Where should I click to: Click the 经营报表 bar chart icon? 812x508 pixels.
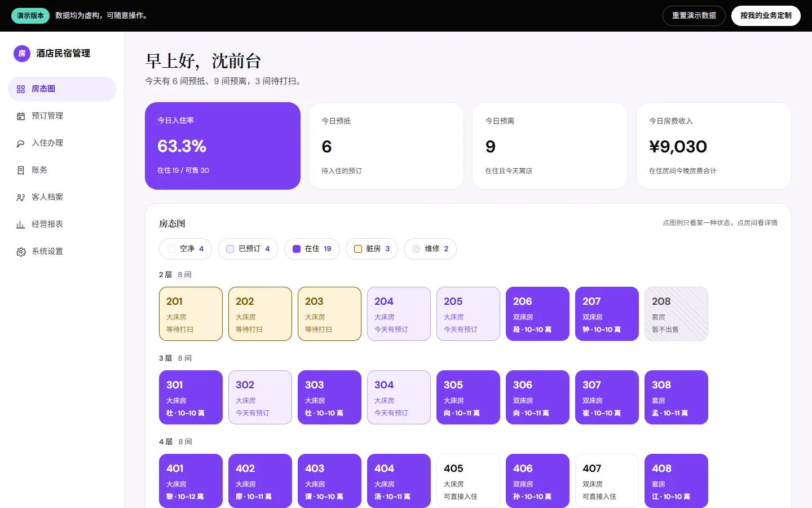click(21, 225)
